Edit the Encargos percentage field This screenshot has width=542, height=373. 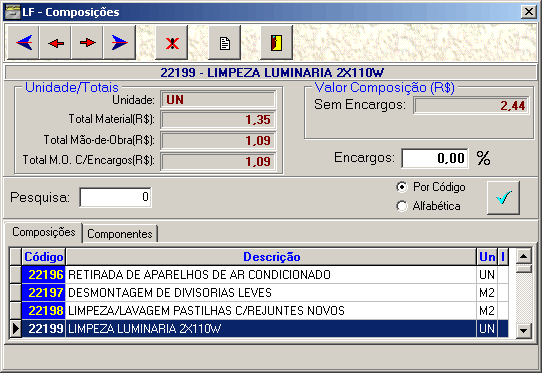click(x=435, y=158)
